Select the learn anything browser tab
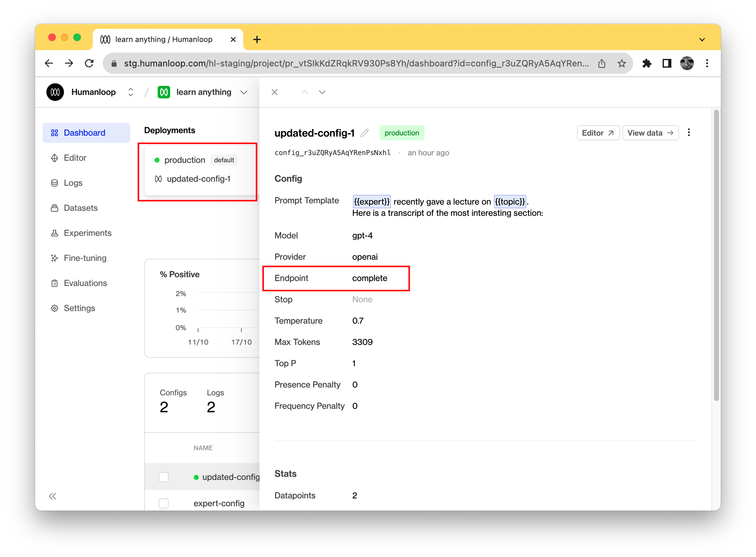Screen dimensions: 756x557 (164, 39)
